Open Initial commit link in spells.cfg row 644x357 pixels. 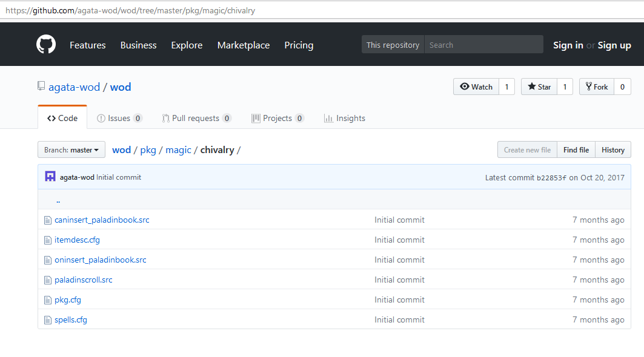point(400,319)
